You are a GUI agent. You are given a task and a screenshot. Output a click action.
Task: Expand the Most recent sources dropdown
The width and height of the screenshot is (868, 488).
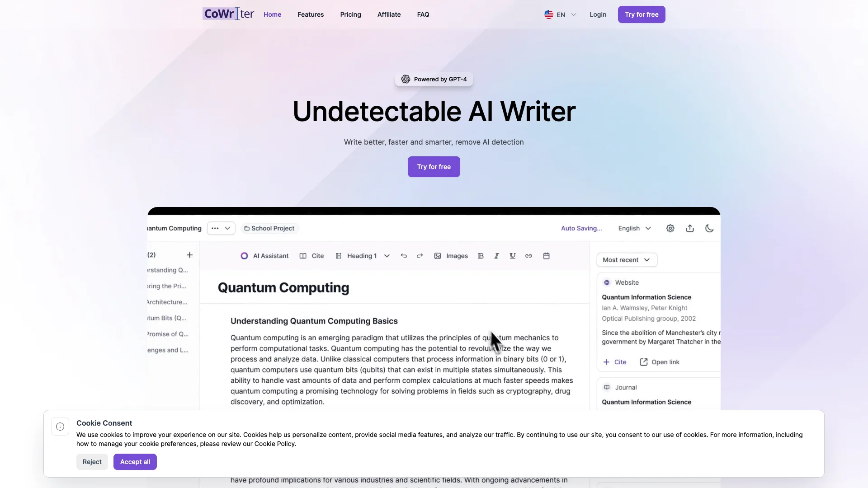(x=627, y=260)
